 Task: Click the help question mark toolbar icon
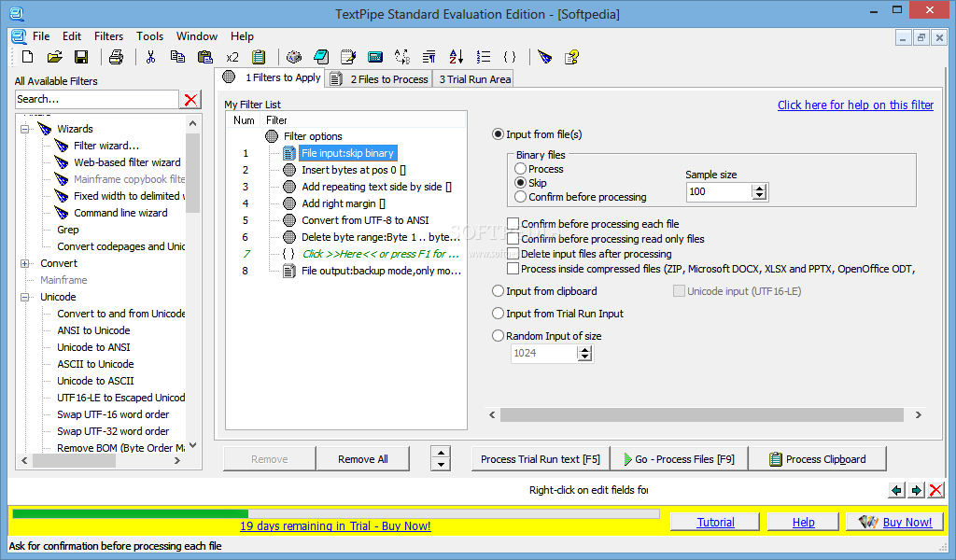coord(572,57)
